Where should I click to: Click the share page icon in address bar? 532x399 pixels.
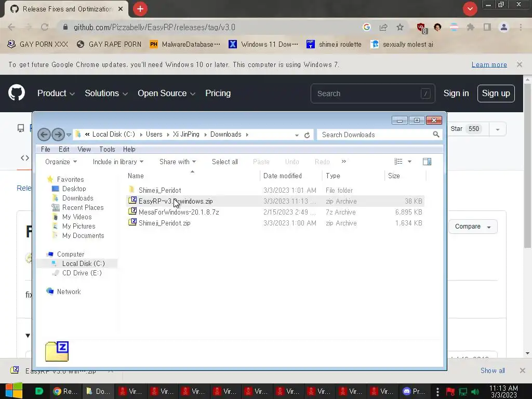383,27
